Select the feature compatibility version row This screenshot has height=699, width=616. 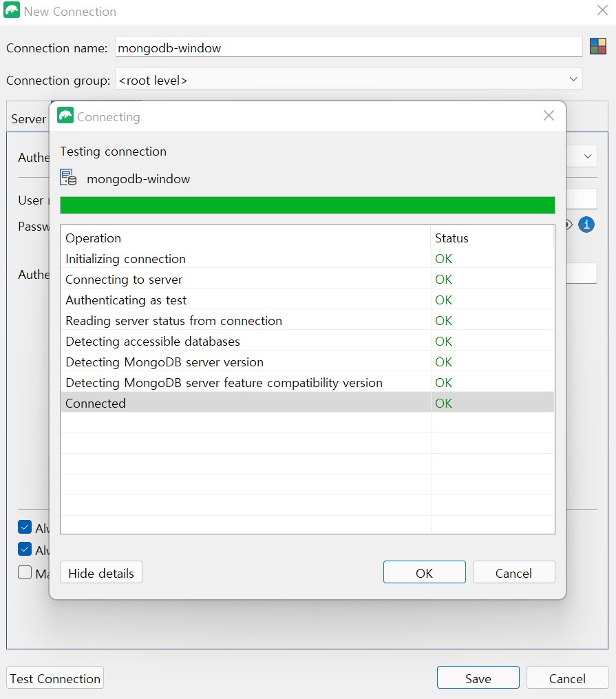(308, 382)
